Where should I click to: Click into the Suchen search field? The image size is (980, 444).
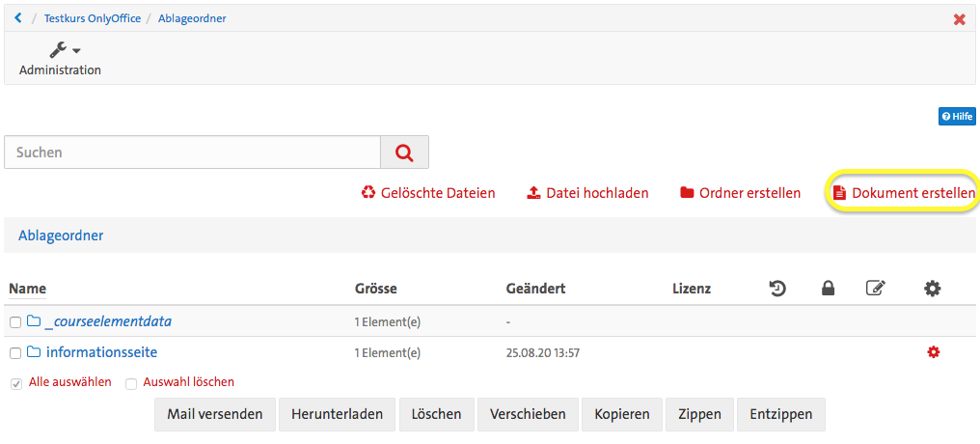(x=193, y=153)
